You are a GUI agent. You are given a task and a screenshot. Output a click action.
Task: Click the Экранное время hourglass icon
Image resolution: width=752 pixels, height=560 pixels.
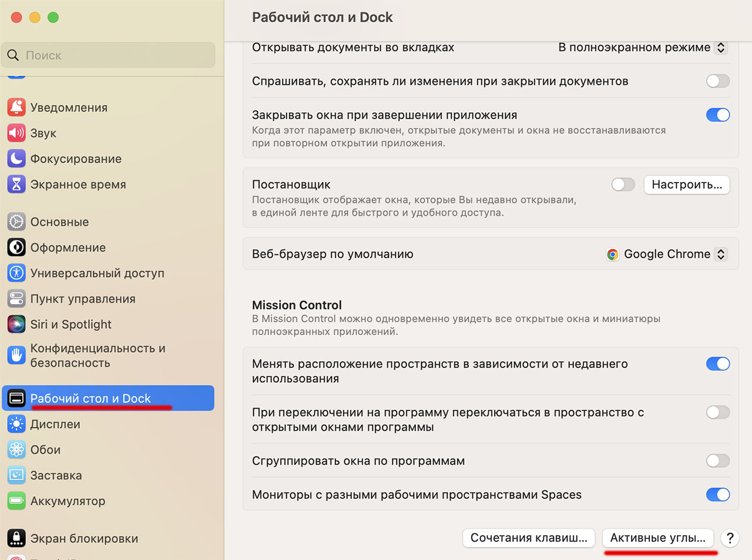click(x=16, y=184)
